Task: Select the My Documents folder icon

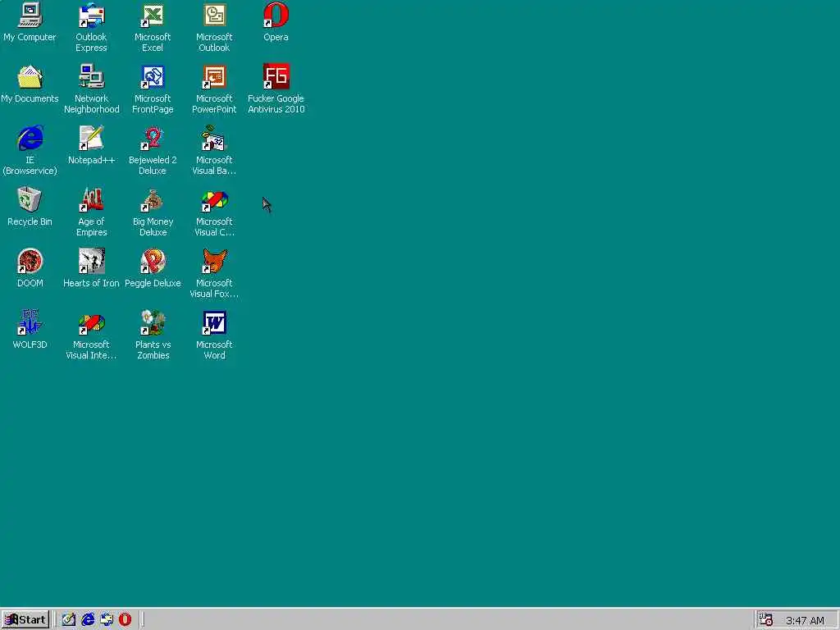Action: tap(30, 84)
